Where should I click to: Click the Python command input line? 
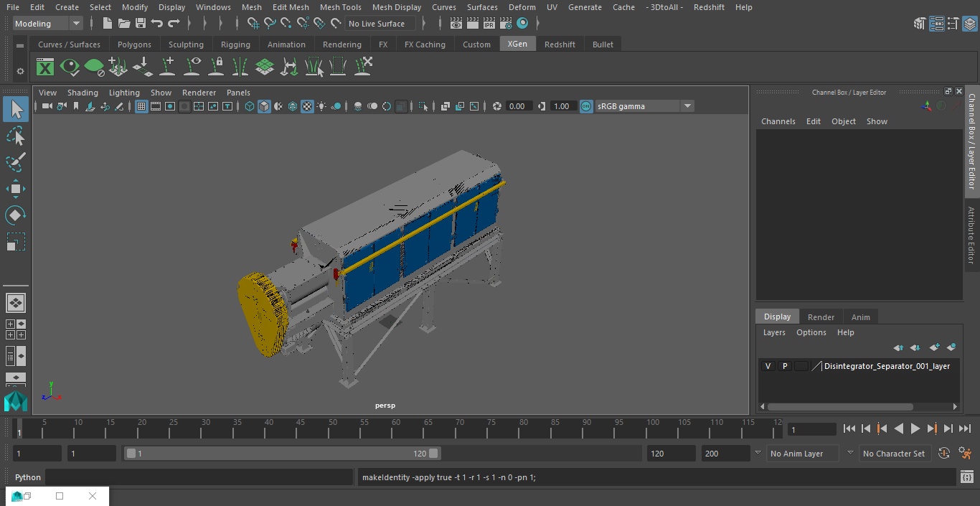199,477
